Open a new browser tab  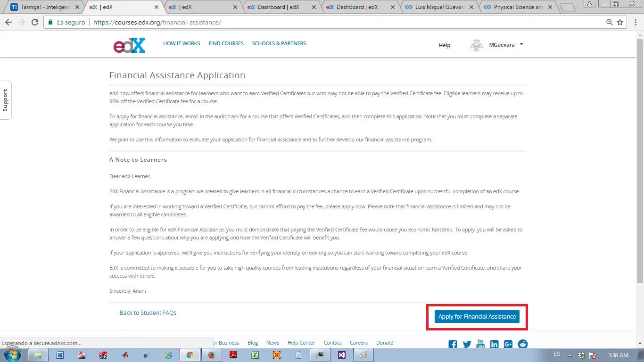point(567,7)
